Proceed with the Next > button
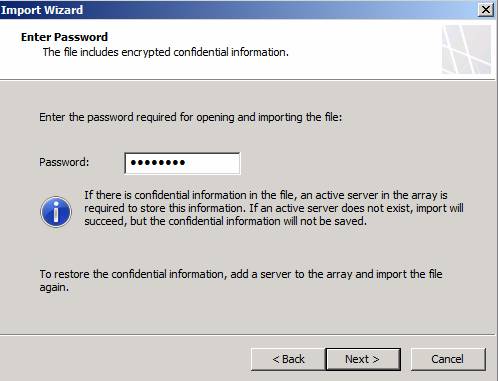 tap(363, 359)
